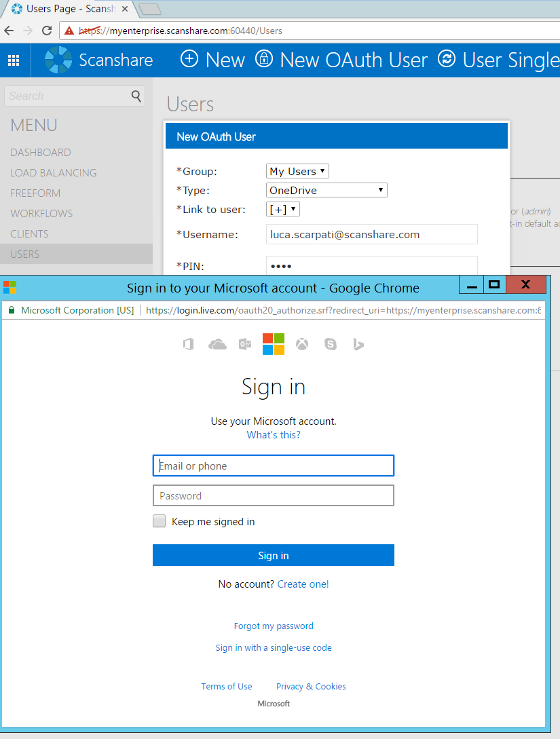Close the Users Page browser tab
The width and height of the screenshot is (560, 739).
pos(125,9)
